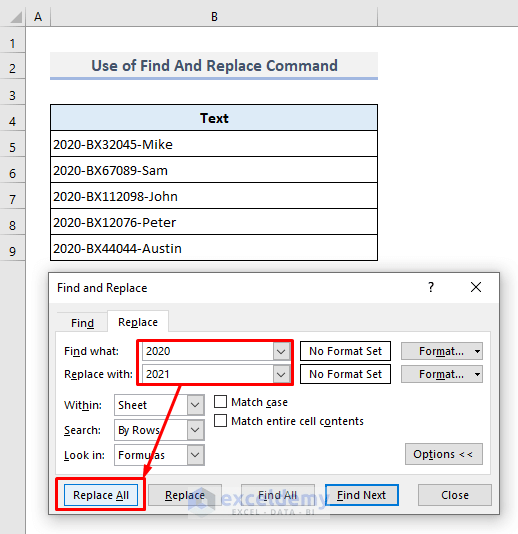Click the select-all corner triangle of the sheet

[16, 17]
